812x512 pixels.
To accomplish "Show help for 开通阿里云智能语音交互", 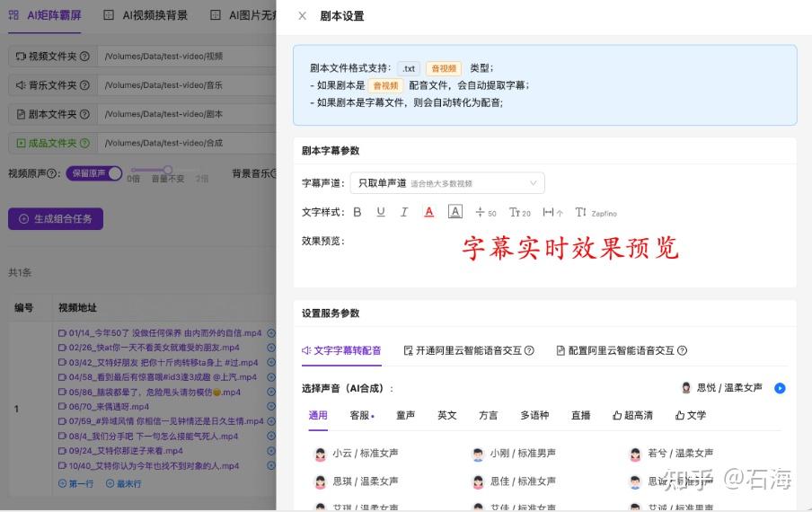I will [x=529, y=350].
